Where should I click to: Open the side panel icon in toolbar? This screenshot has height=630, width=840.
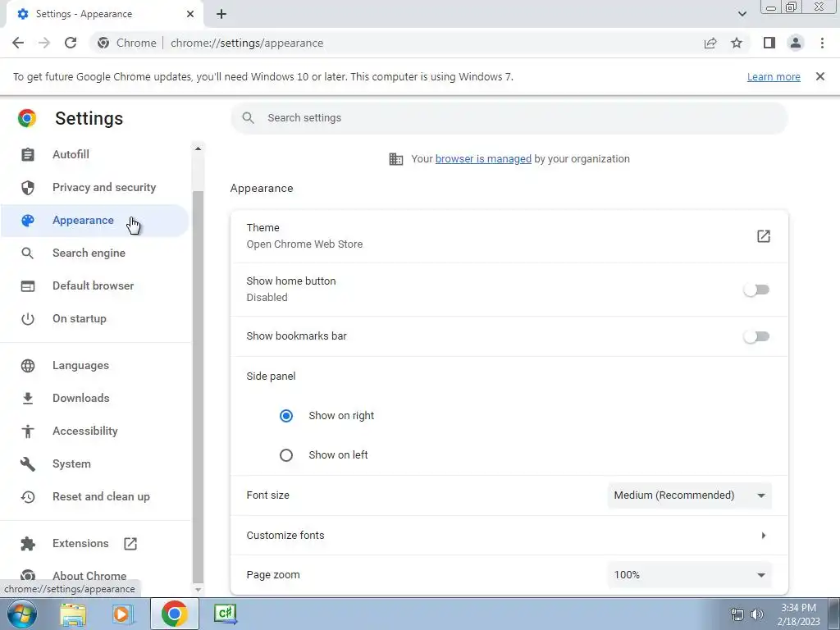[769, 43]
